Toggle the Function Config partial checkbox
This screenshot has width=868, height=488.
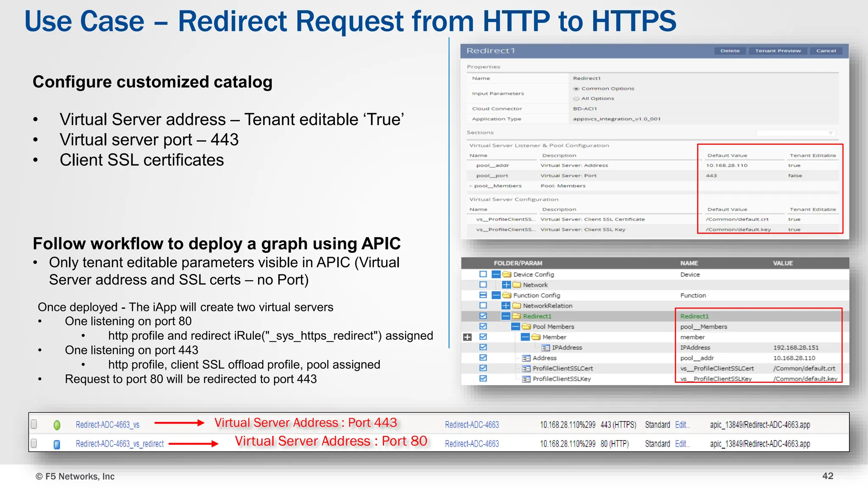tap(483, 295)
